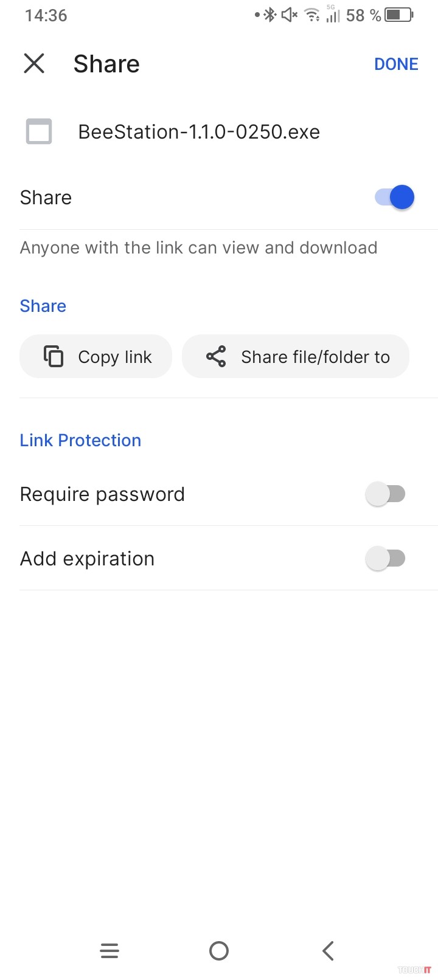Close the Share screen with X icon
Viewport: 438px width, 980px height.
tap(34, 63)
